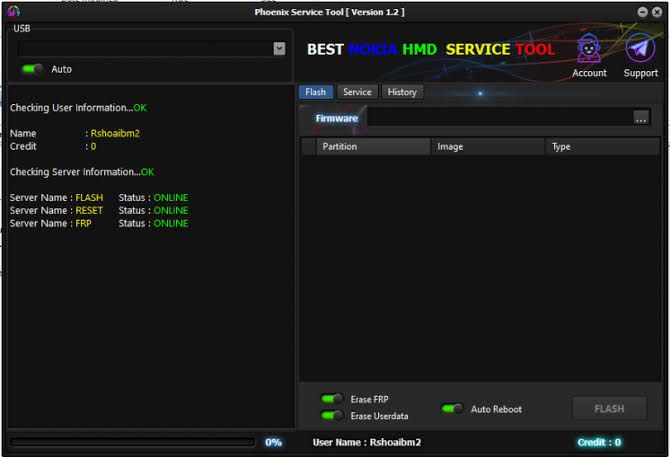
Task: Click the 0% progress label
Action: 273,442
